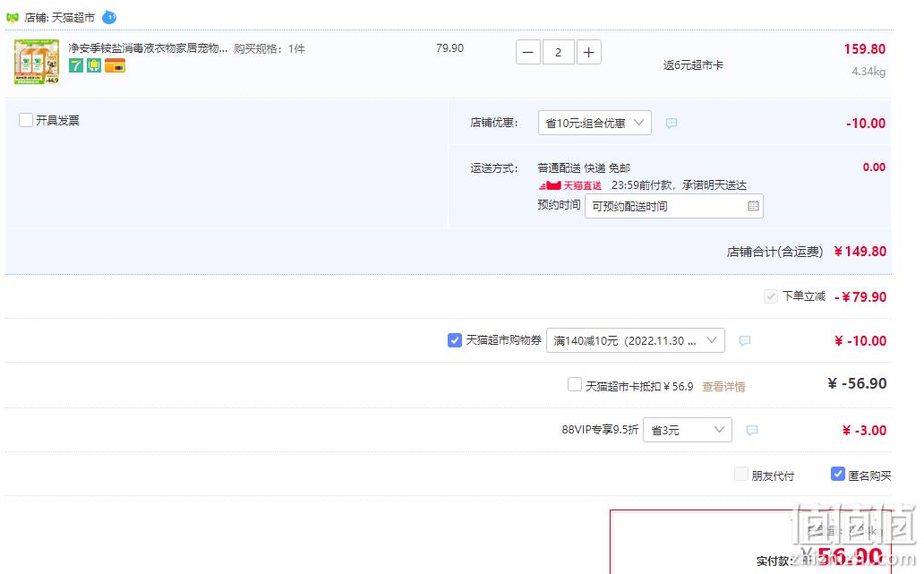
Task: Click the weight text 4.34kg
Action: click(x=868, y=72)
